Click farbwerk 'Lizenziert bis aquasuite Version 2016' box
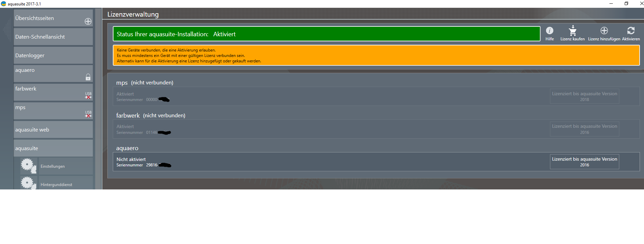Image resolution: width=644 pixels, height=244 pixels. coord(584,129)
